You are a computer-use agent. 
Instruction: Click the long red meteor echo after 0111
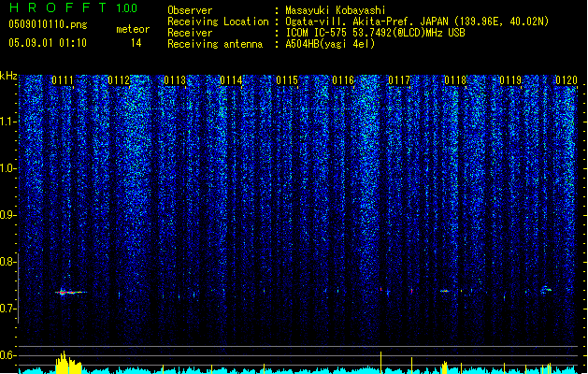click(71, 293)
